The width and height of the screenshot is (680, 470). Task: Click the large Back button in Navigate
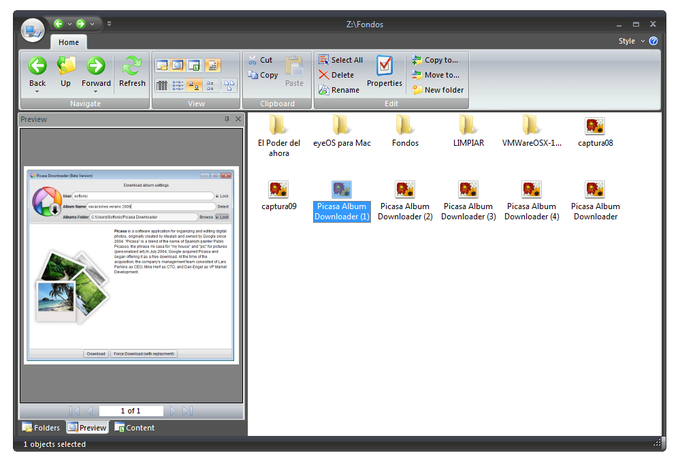pyautogui.click(x=37, y=72)
